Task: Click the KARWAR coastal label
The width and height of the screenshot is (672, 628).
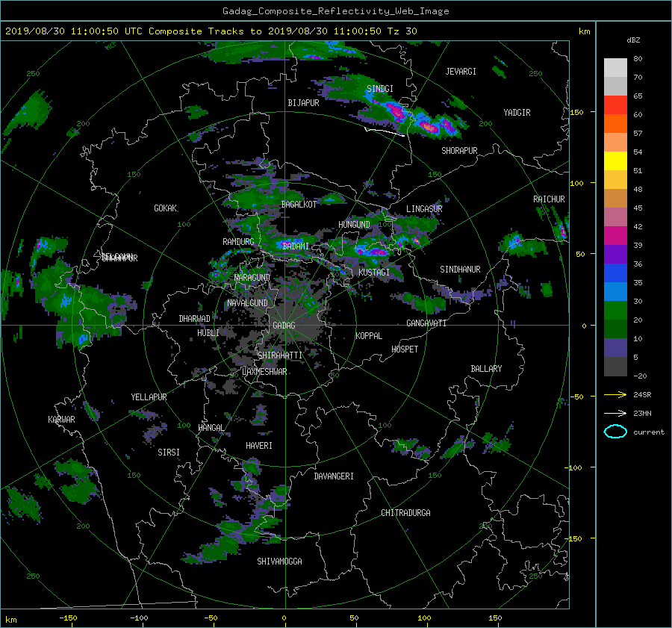Action: [61, 420]
